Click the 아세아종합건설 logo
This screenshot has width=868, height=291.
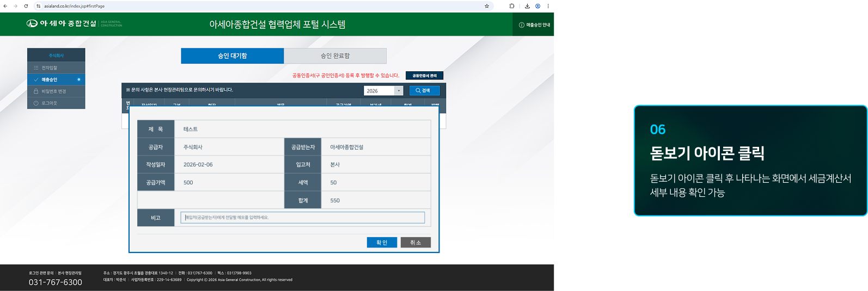click(x=74, y=23)
